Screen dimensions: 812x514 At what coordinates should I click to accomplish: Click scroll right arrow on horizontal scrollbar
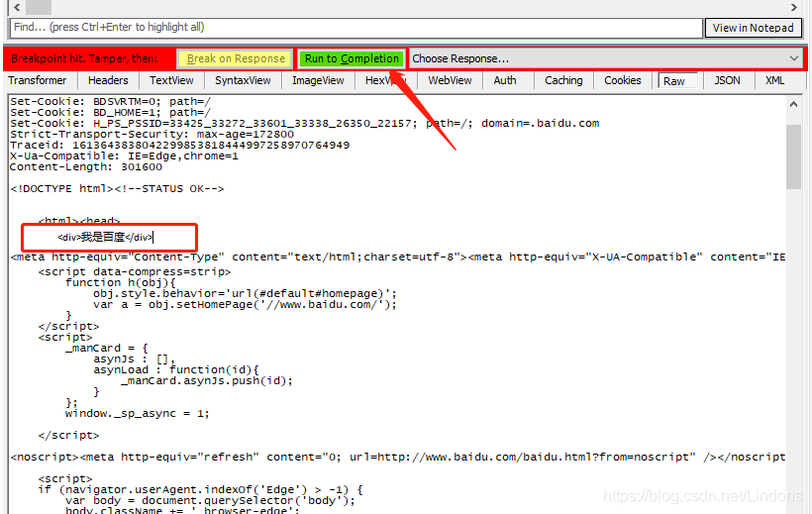[x=794, y=7]
